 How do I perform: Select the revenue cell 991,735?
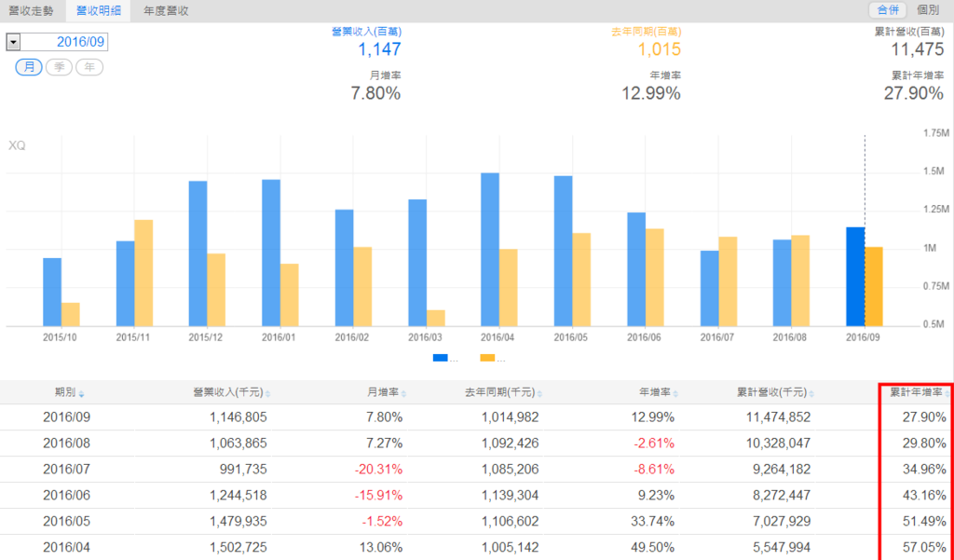coord(243,470)
